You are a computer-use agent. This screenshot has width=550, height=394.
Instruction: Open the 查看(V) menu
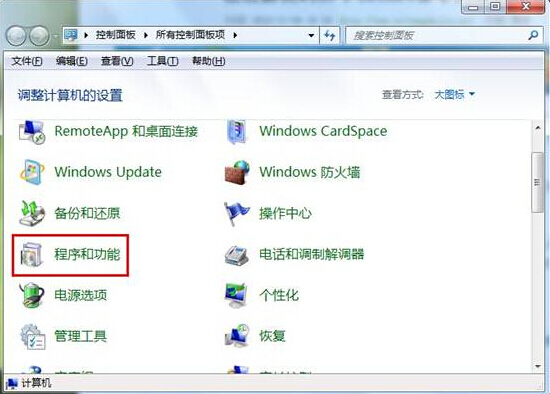click(x=117, y=61)
